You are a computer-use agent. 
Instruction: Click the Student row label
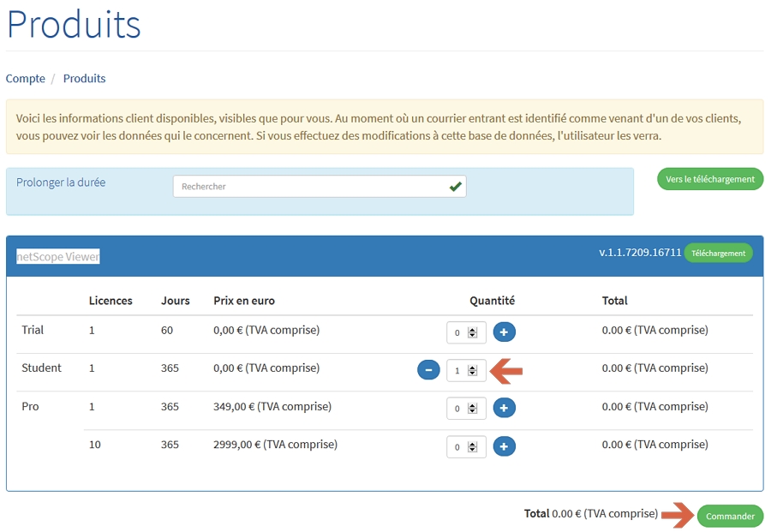pos(41,368)
